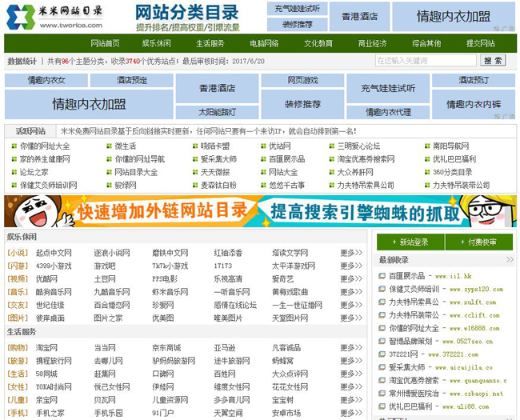The width and height of the screenshot is (520, 420).
Task: Open 更多>> for the 旅游 row
Action: pyautogui.click(x=351, y=361)
